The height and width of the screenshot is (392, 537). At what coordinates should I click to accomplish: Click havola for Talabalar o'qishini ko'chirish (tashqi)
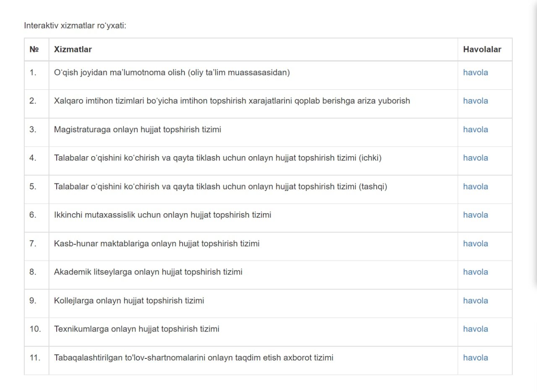click(x=475, y=186)
